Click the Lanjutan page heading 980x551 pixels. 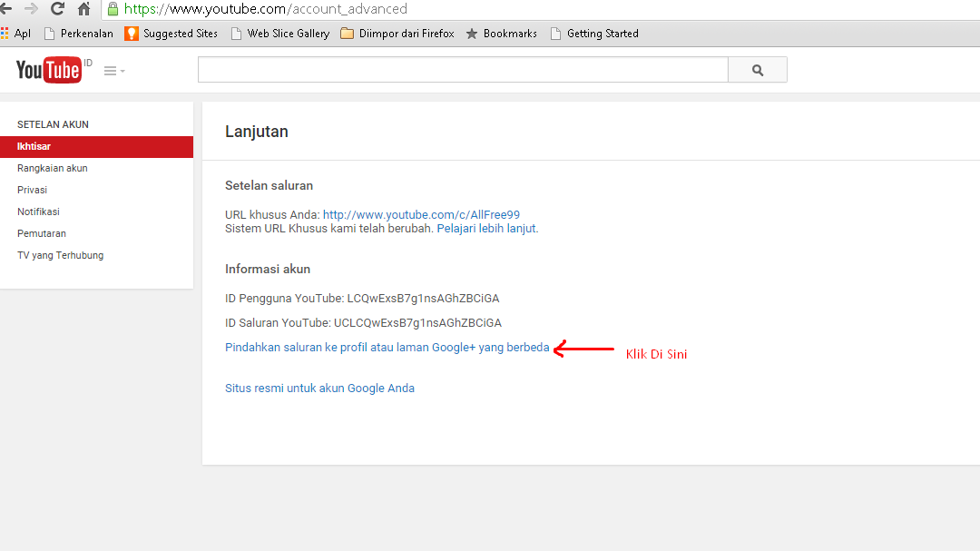(256, 132)
